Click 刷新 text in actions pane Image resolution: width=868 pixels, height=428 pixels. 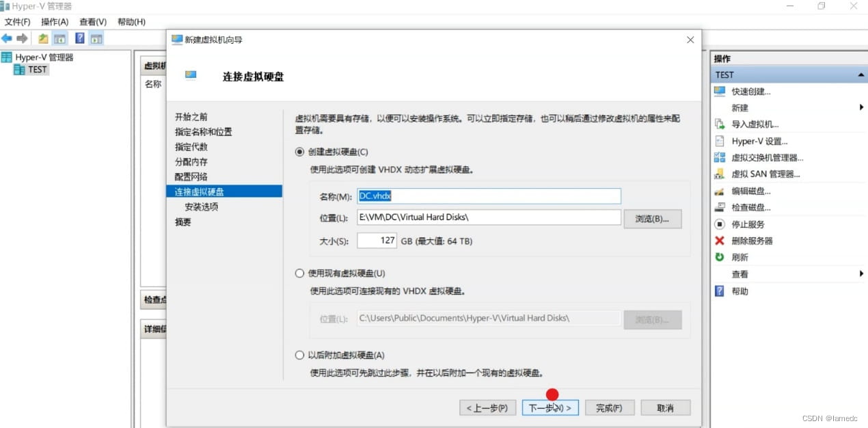(740, 258)
